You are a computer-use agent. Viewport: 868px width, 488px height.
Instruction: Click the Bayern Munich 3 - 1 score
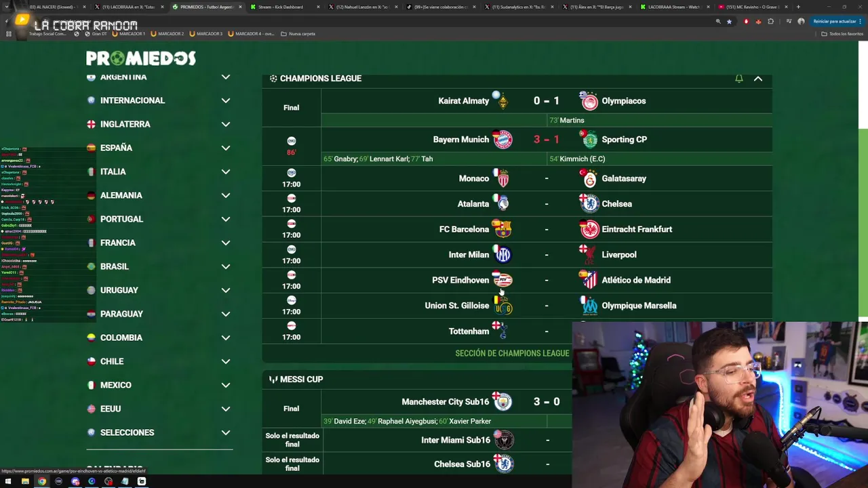(546, 140)
